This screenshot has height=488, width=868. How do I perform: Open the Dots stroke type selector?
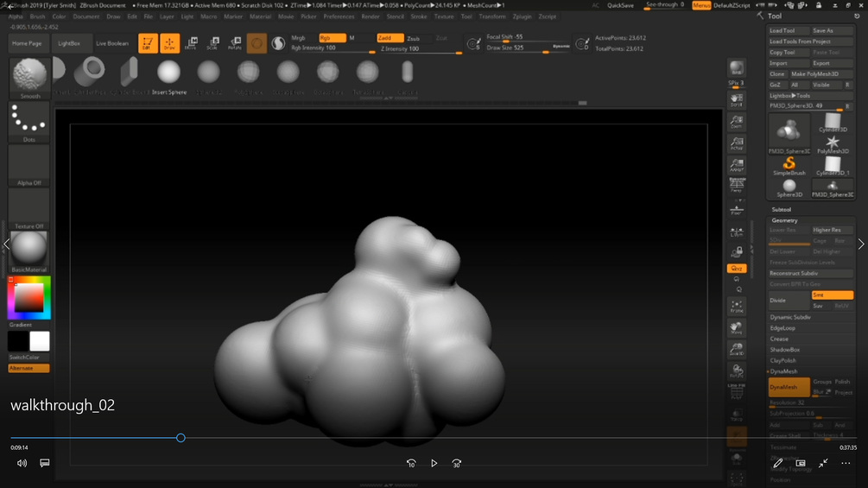(29, 123)
